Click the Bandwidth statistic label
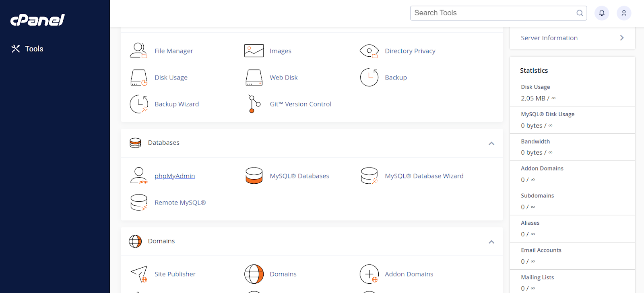This screenshot has width=644, height=293. 535,141
